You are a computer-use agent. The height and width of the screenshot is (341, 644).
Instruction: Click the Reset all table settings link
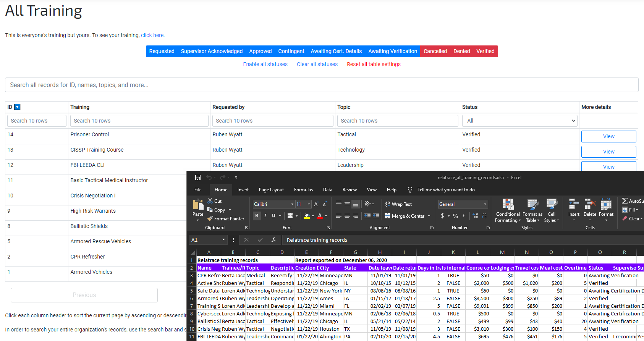pos(374,64)
